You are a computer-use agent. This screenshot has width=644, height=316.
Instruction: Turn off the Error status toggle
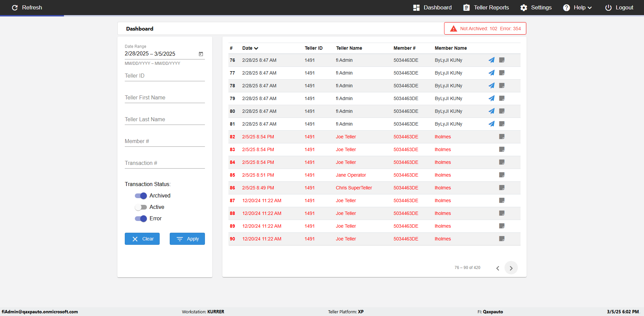coord(141,219)
